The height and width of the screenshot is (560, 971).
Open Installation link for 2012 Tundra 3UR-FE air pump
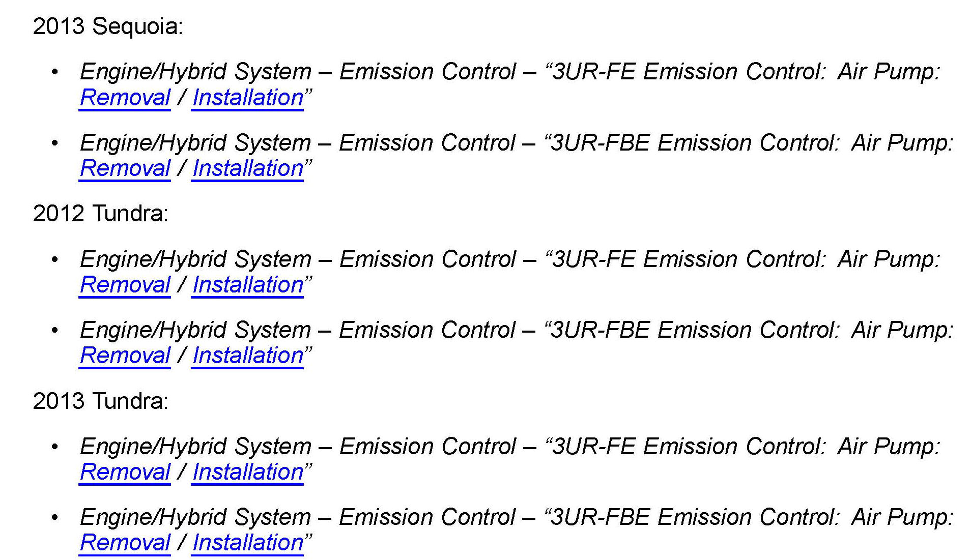click(x=248, y=285)
